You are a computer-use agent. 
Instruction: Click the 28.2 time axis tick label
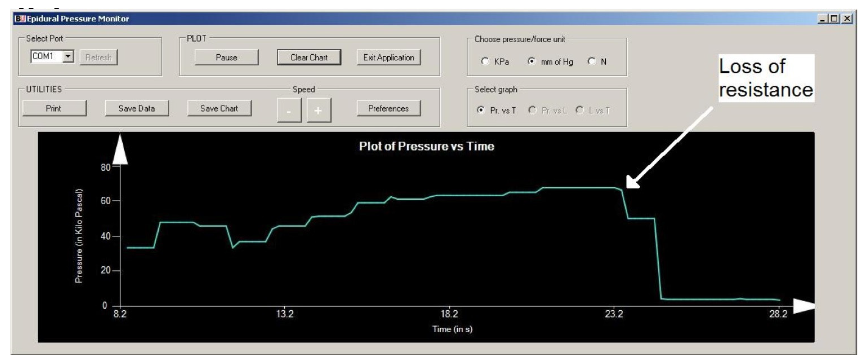(x=778, y=314)
